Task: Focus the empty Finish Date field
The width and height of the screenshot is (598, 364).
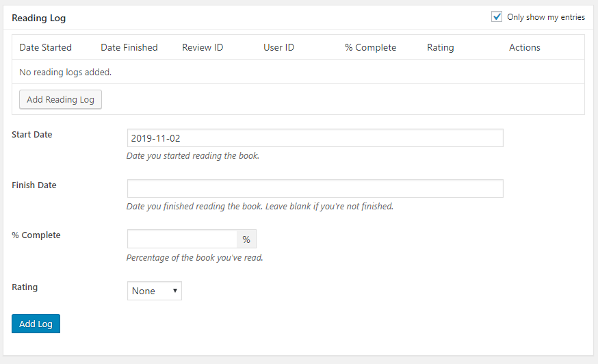Action: point(315,188)
